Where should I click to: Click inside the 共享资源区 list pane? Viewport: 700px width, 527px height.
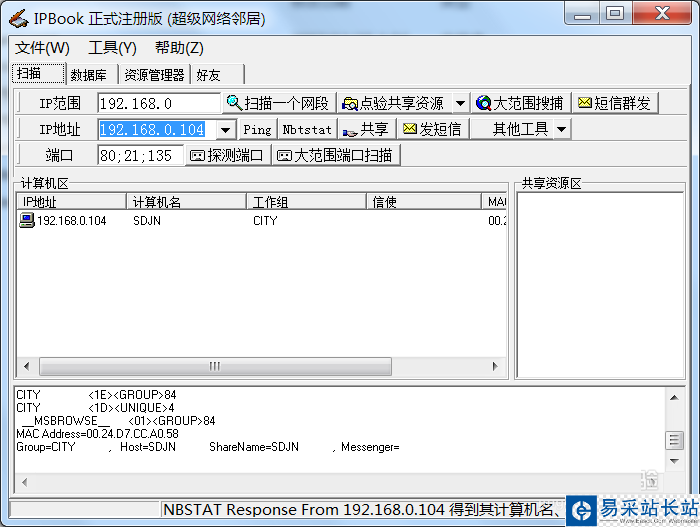click(600, 285)
